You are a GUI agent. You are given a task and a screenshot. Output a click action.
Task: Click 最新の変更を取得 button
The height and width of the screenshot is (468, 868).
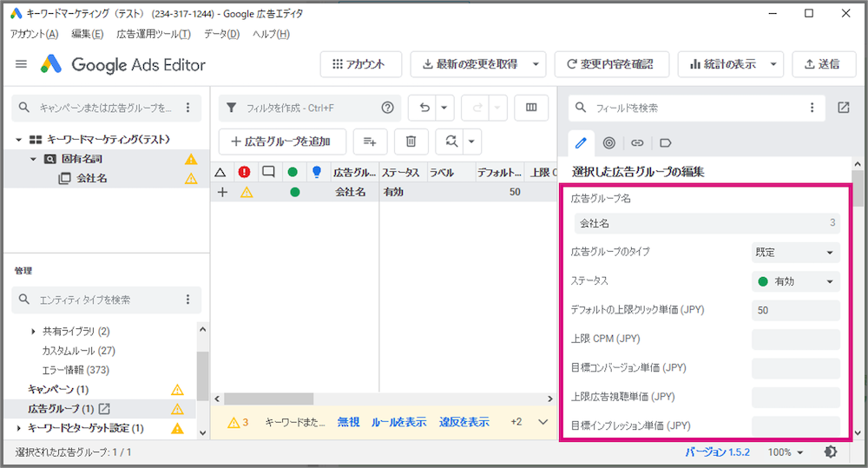(470, 64)
